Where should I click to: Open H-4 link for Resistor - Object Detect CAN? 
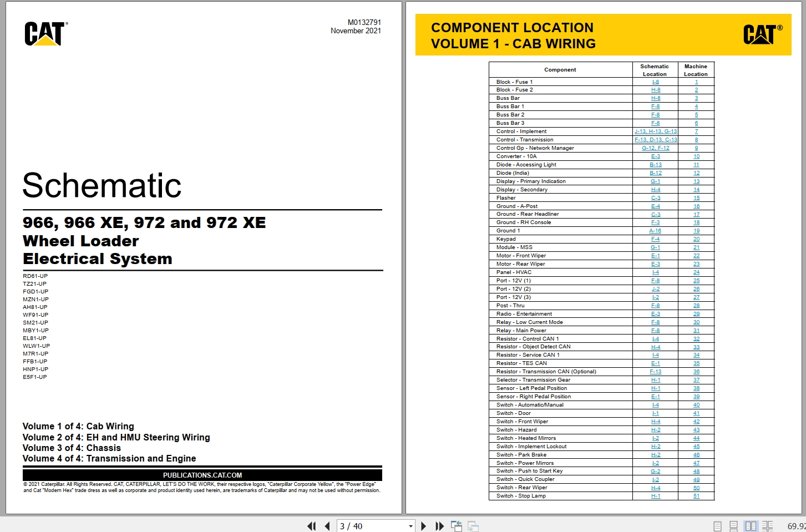pos(656,347)
